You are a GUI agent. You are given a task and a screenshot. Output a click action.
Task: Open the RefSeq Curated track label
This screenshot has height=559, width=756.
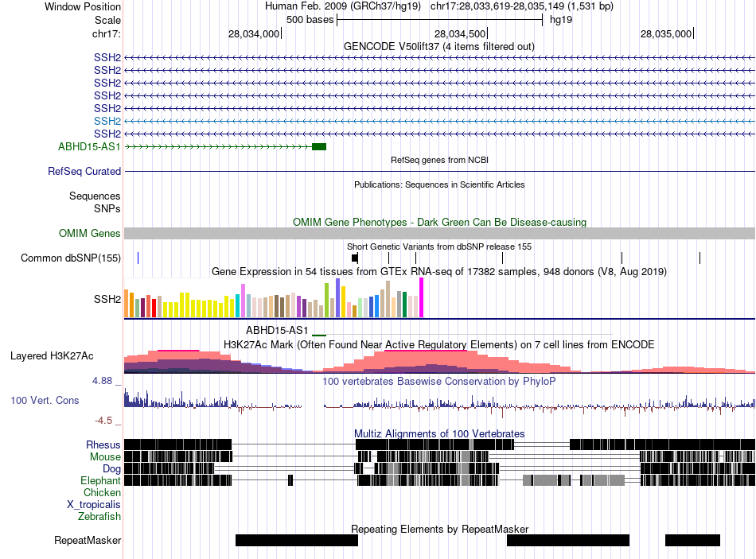click(84, 171)
